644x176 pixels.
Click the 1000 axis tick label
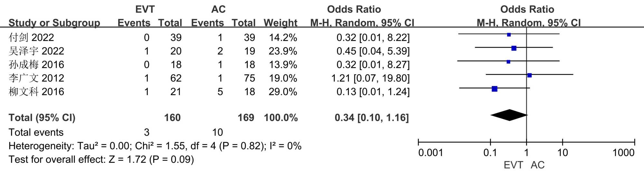tap(623, 153)
